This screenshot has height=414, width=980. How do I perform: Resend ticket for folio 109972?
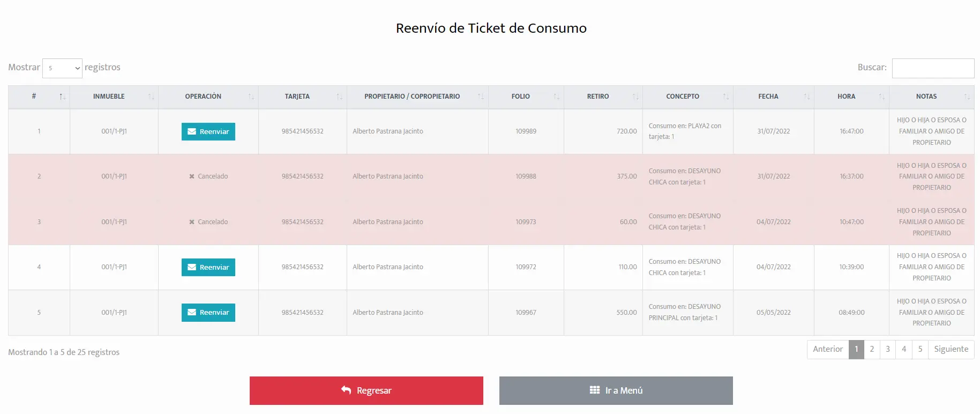tap(208, 267)
